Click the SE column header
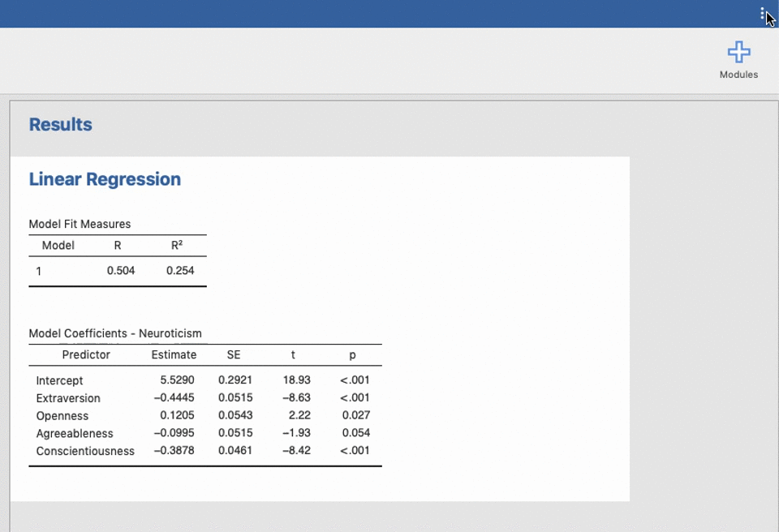 point(234,355)
